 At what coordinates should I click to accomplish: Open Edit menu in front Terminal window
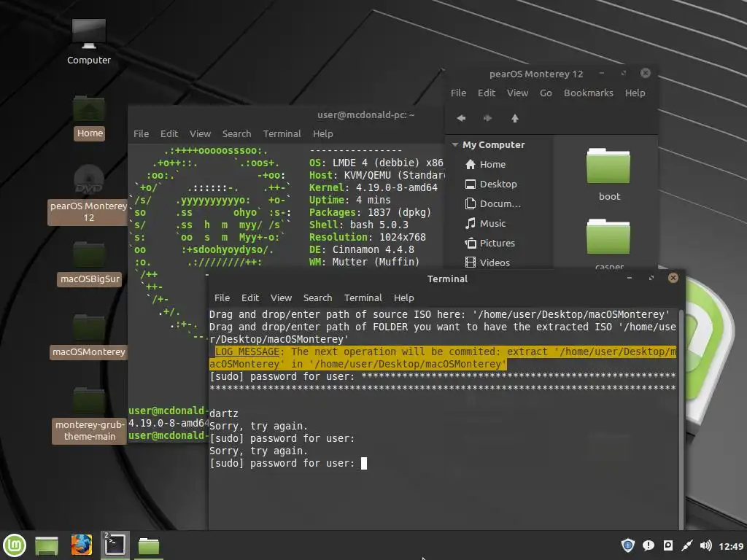click(250, 297)
